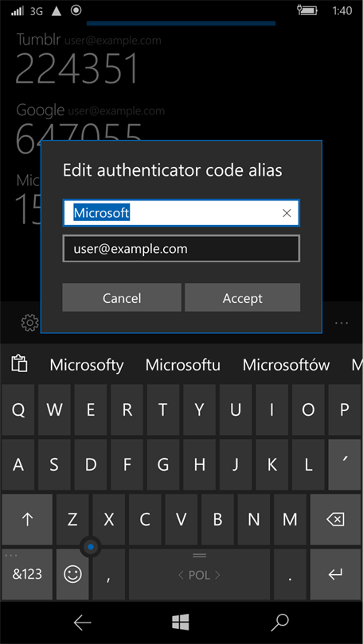Click the user@example.com account input field
Viewport: 363px width, 644px height.
[181, 249]
